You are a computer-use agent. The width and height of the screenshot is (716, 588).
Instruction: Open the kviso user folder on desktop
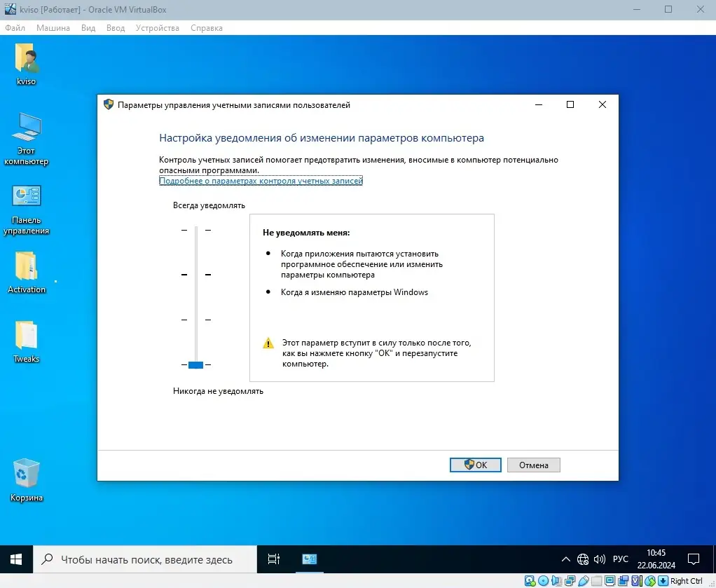[26, 64]
